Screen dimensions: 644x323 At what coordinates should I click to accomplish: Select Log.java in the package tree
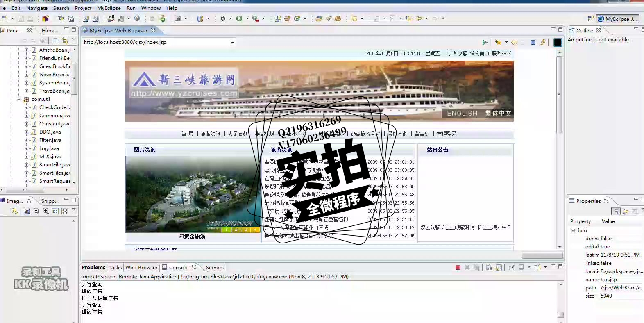[x=49, y=148]
